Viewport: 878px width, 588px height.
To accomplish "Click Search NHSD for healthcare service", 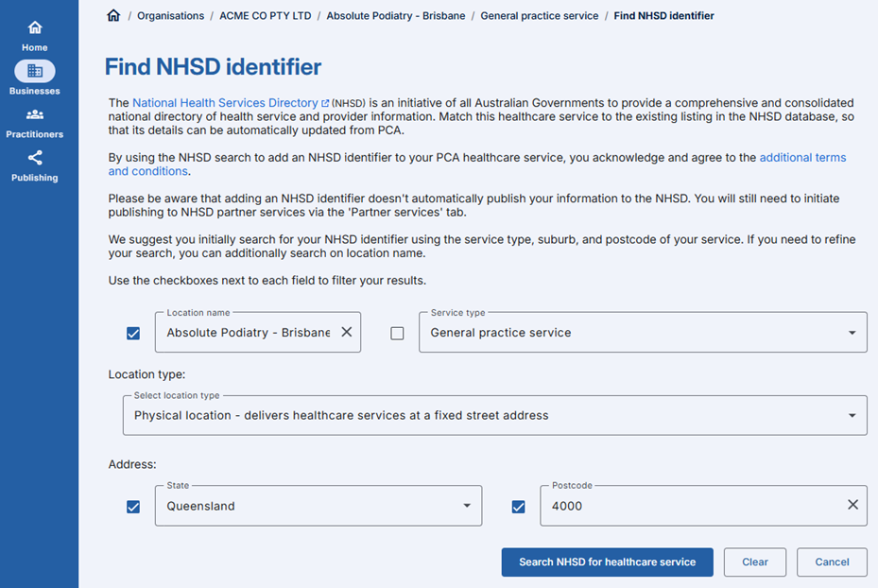I will 607,562.
